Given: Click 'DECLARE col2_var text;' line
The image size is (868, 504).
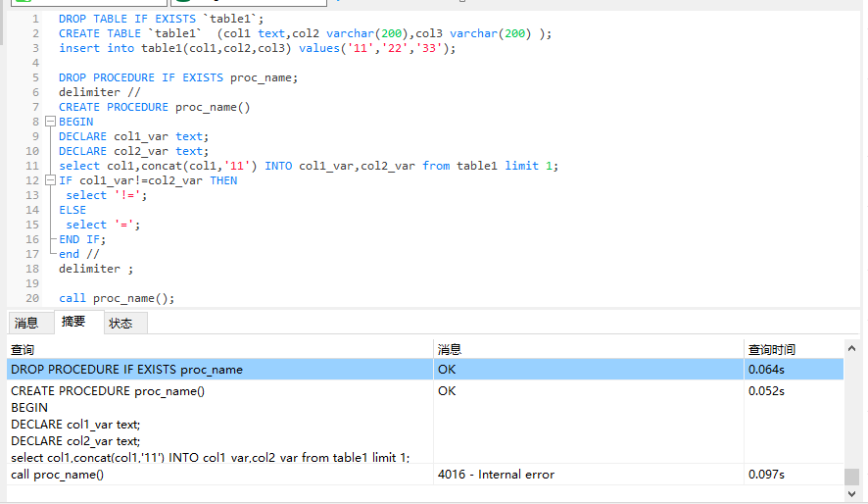Looking at the screenshot, I should (x=134, y=151).
